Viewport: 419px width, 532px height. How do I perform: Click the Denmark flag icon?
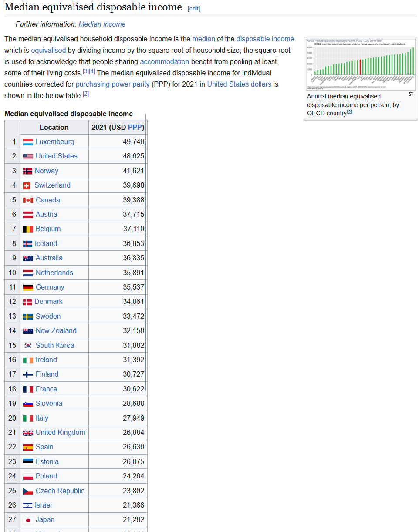coord(27,302)
